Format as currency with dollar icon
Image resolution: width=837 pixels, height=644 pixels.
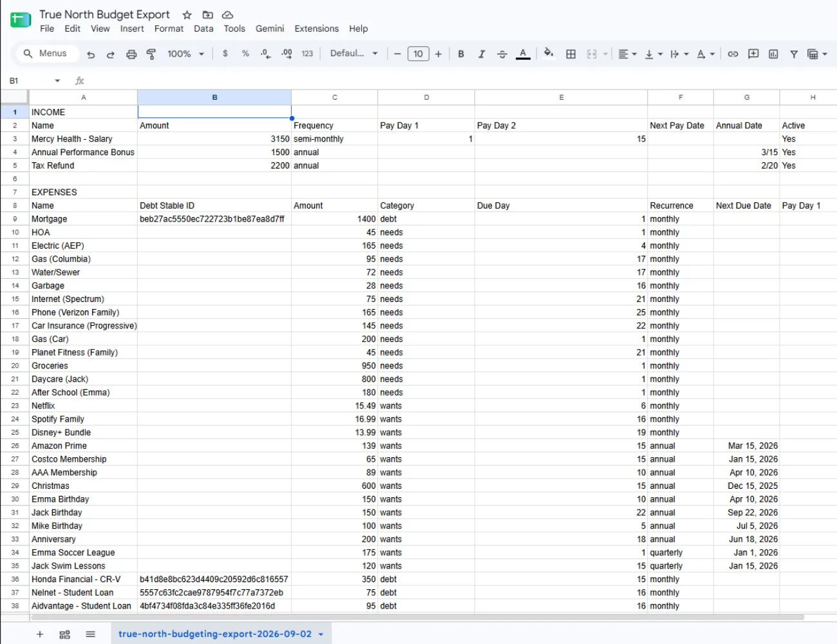[225, 53]
